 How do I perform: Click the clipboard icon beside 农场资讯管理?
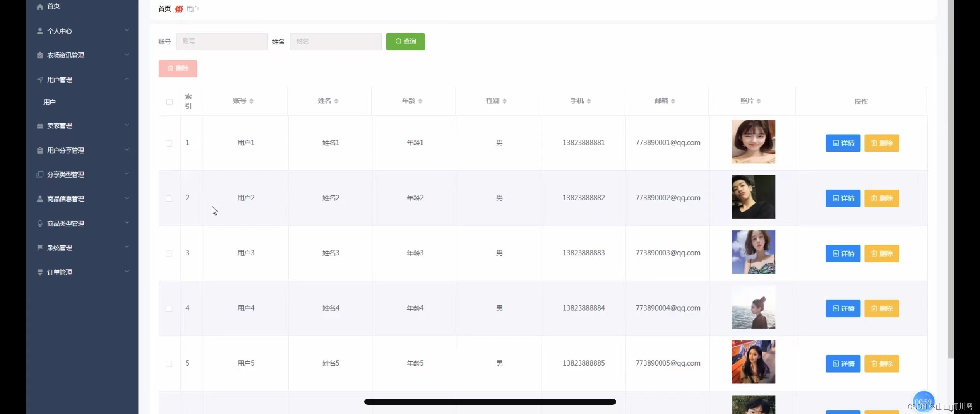pyautogui.click(x=40, y=55)
